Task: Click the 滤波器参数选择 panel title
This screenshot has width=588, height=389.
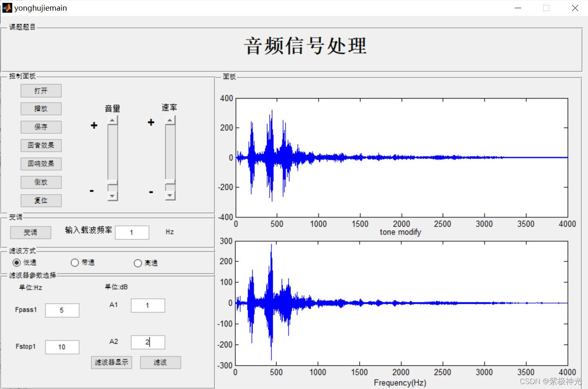Action: (33, 275)
